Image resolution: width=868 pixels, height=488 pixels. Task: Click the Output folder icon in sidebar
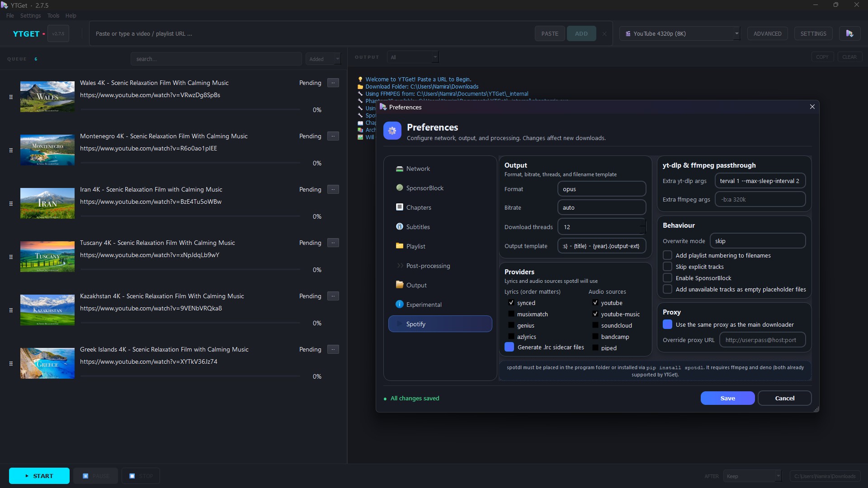[399, 285]
